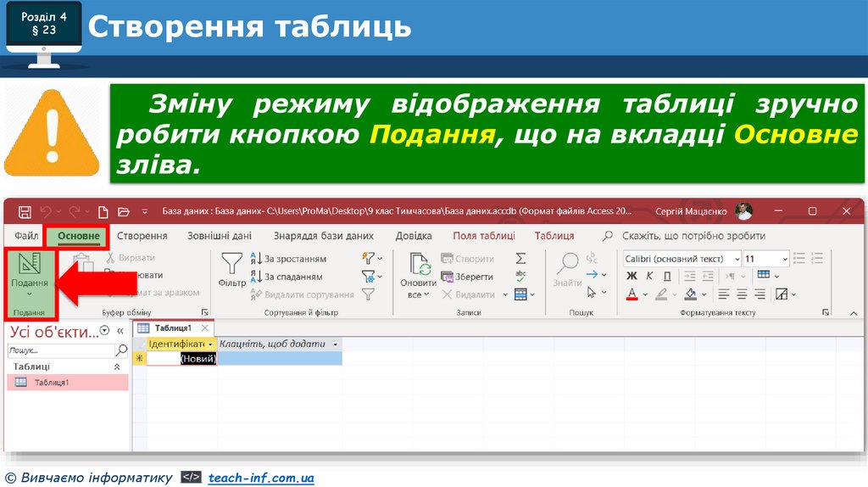Click the Open folder icon in title bar
Viewport: 868px width, 487px height.
[124, 211]
